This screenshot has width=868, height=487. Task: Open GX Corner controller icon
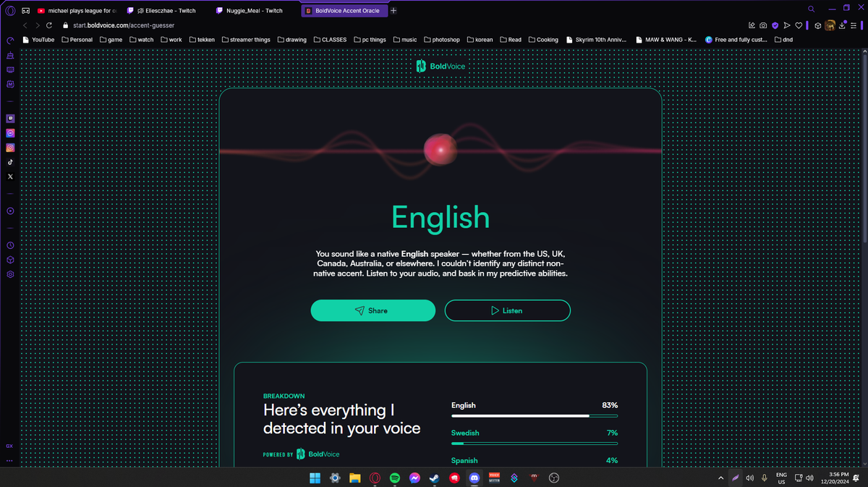pyautogui.click(x=25, y=11)
